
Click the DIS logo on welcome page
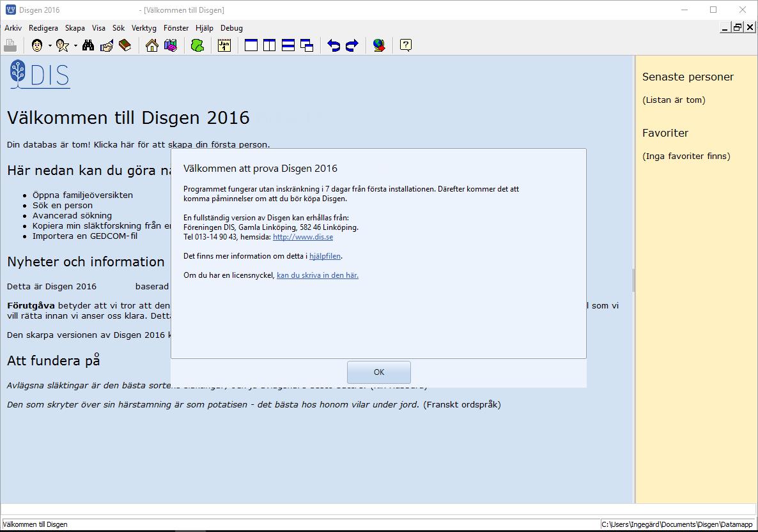tap(40, 75)
